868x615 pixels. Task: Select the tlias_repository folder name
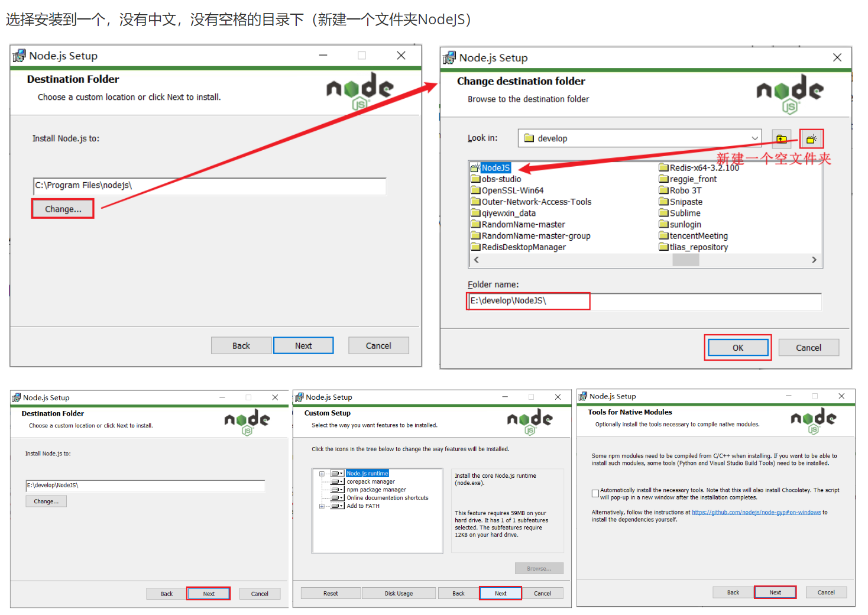698,247
